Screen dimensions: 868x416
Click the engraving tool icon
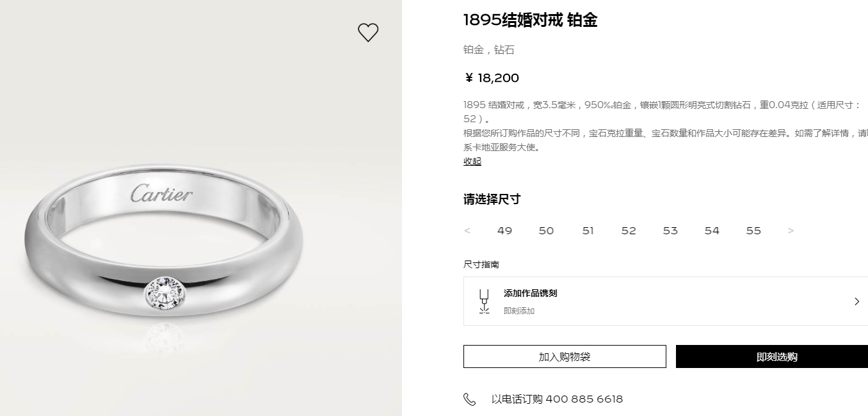(x=484, y=301)
